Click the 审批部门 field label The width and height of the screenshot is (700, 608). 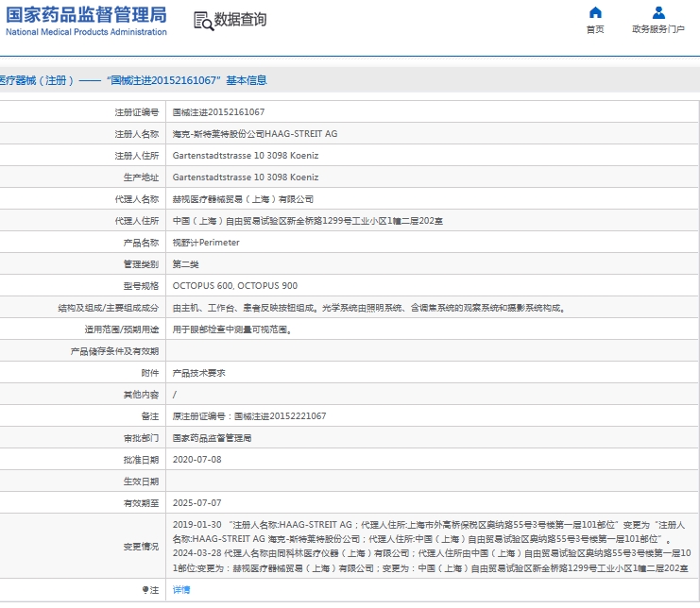point(141,438)
